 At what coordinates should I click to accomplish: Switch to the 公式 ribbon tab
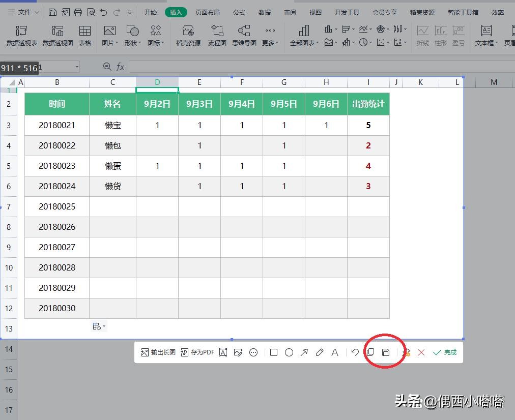pyautogui.click(x=239, y=12)
